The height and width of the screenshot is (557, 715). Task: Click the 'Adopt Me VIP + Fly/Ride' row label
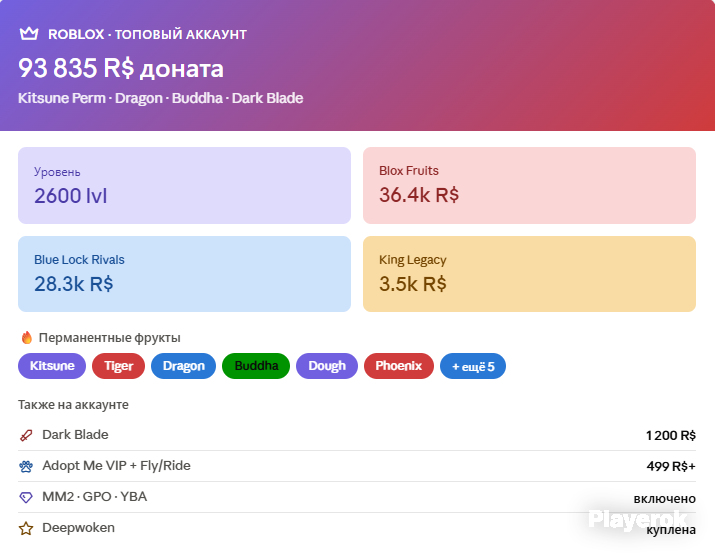tap(116, 466)
